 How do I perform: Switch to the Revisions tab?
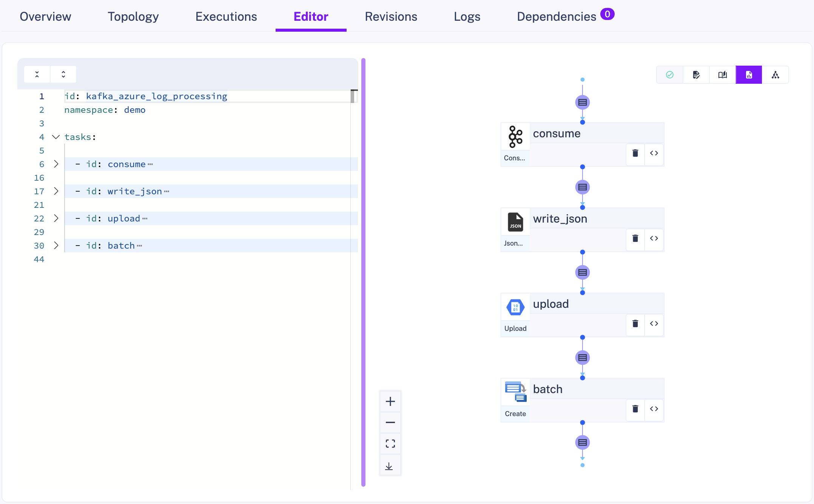391,16
